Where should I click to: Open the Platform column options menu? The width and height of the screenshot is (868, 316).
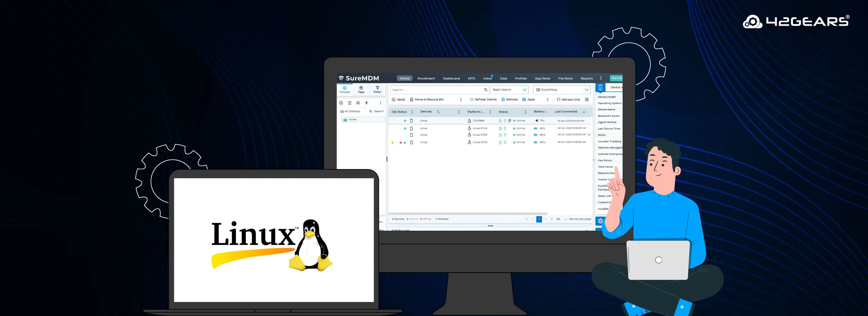pyautogui.click(x=490, y=112)
